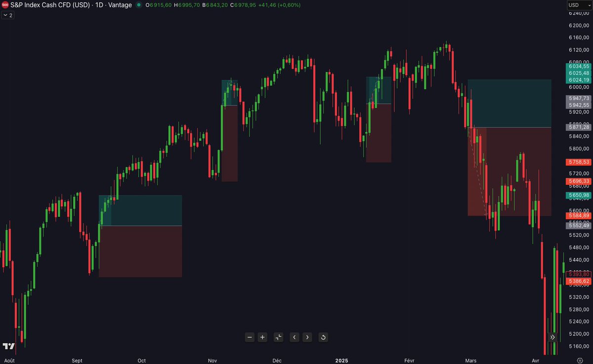Click the red 5758,53 price label
The image size is (593, 364).
pyautogui.click(x=579, y=162)
